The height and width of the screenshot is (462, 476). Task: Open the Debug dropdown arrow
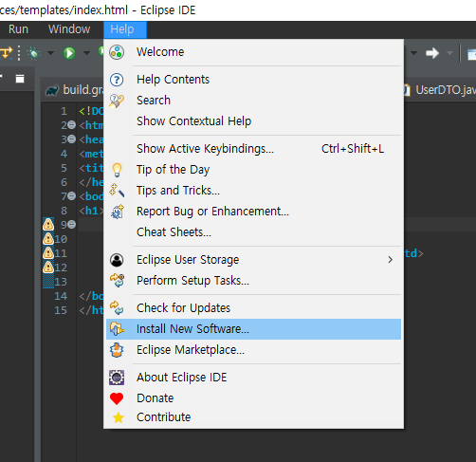click(x=50, y=53)
